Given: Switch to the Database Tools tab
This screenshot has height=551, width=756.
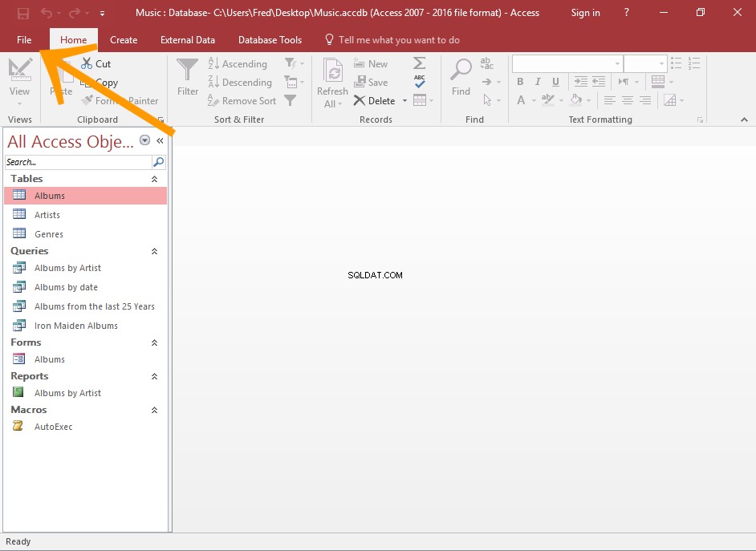Looking at the screenshot, I should click(270, 40).
